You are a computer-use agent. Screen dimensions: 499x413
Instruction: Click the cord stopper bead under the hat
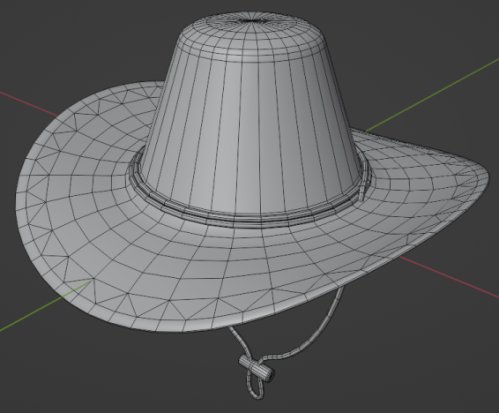pyautogui.click(x=256, y=368)
